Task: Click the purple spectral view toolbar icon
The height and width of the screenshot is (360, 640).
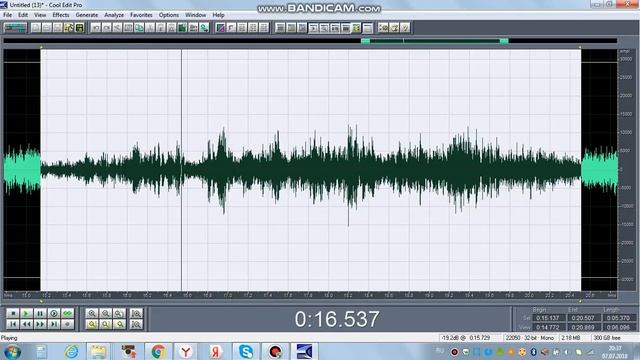Action: pyautogui.click(x=220, y=28)
